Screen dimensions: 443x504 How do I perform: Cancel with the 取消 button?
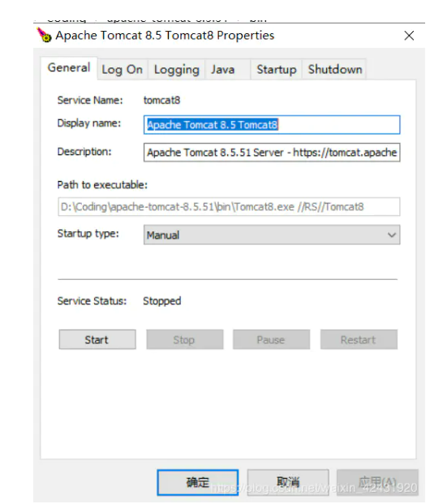tap(288, 482)
